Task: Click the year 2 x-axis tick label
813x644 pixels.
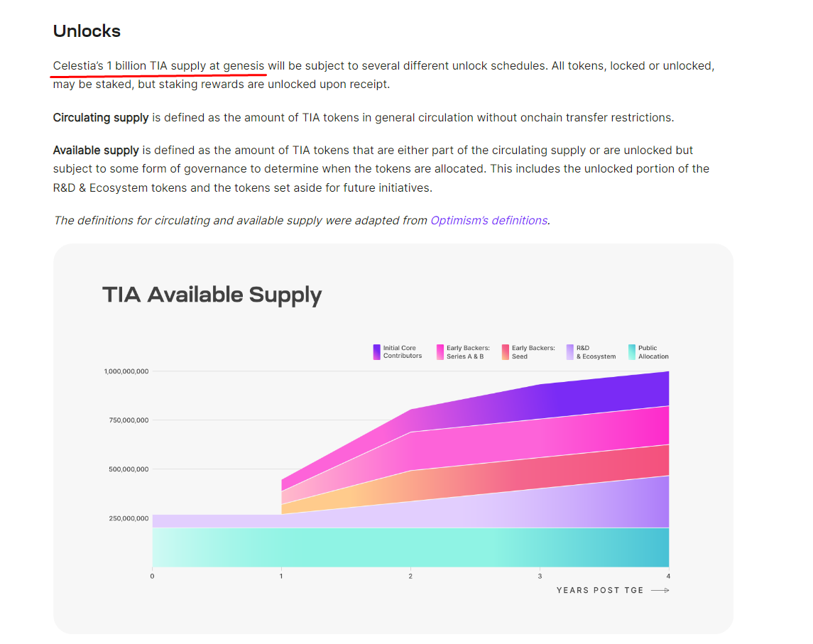Action: point(410,576)
